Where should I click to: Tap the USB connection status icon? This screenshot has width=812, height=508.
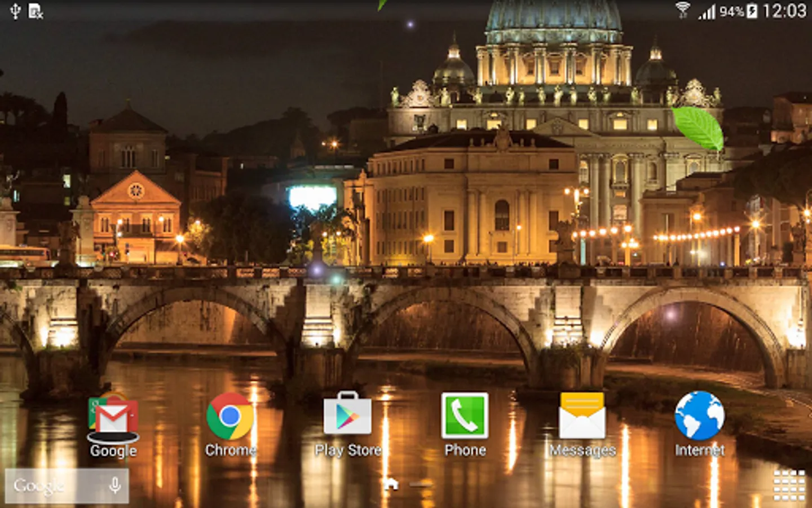pos(15,11)
